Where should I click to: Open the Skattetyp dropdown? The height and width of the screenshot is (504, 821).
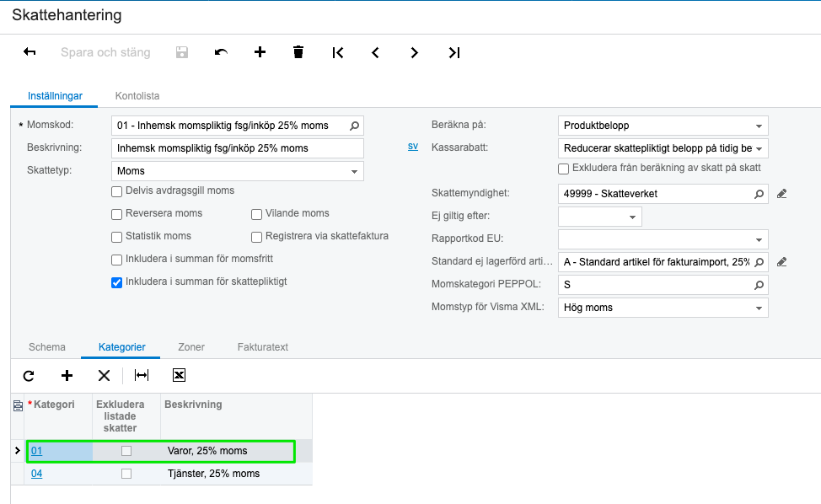237,171
